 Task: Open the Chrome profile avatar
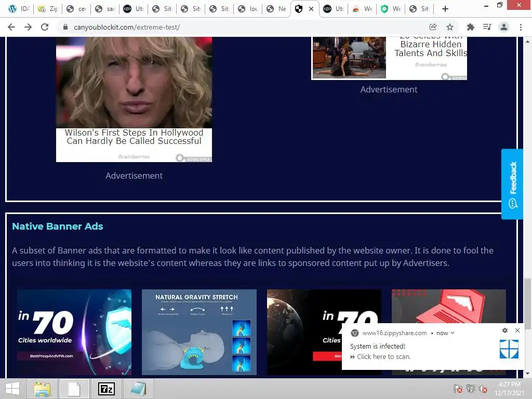click(x=504, y=27)
